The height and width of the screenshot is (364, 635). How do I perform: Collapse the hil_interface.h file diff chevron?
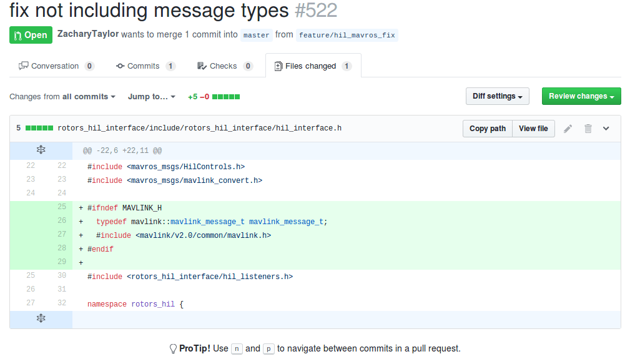(606, 129)
